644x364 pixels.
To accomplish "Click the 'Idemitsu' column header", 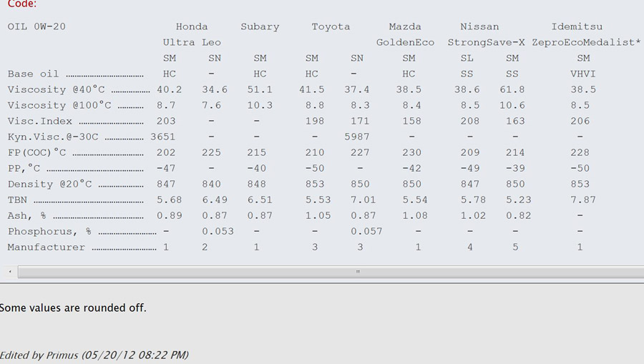I will click(x=577, y=26).
